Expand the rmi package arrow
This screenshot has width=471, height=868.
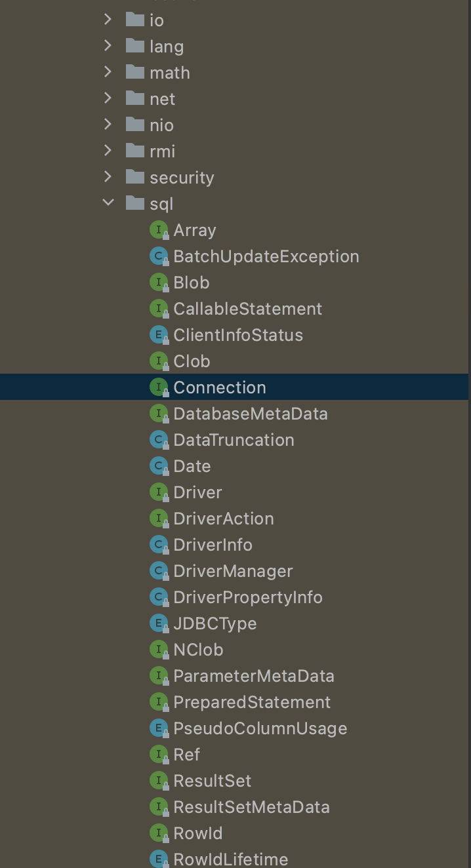point(108,151)
